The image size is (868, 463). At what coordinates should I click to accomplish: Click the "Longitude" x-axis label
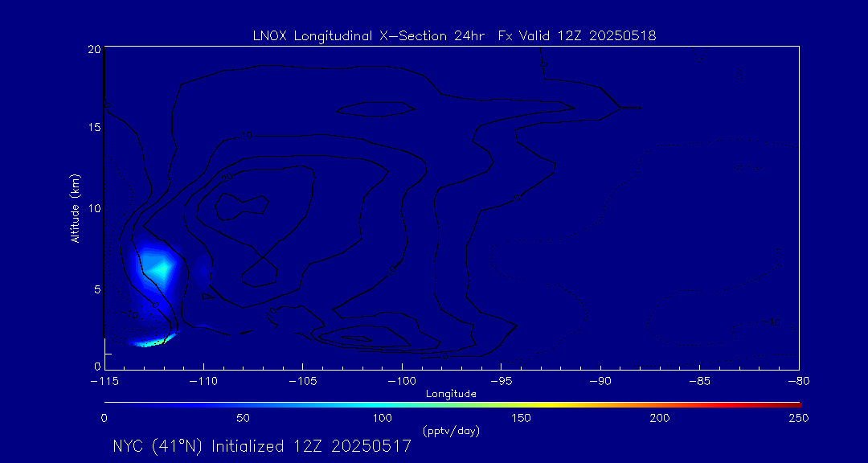(452, 394)
